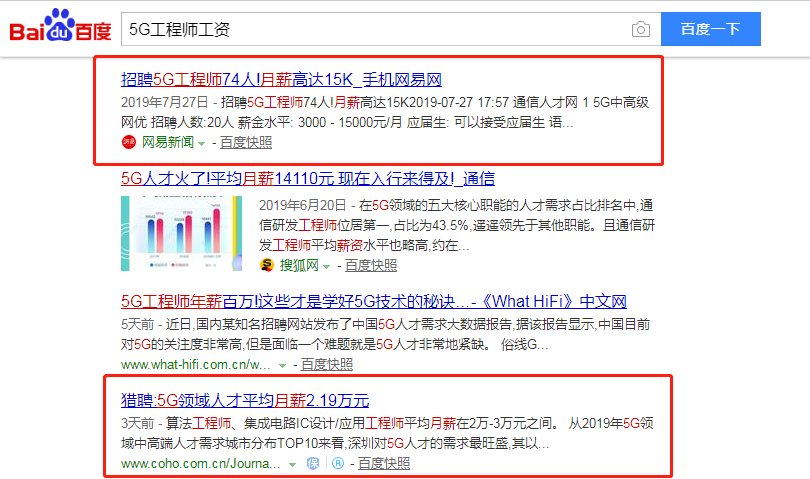Open camera image search icon
This screenshot has width=810, height=479.
click(x=641, y=29)
